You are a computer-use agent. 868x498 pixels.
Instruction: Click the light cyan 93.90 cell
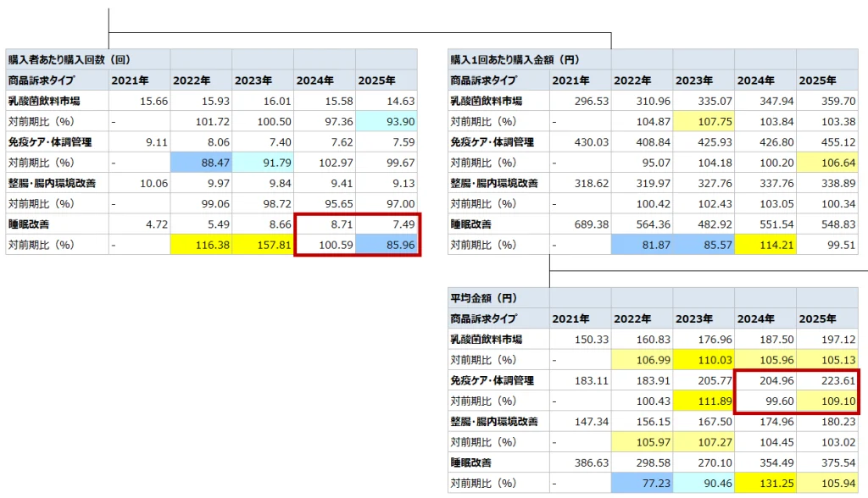coord(387,122)
